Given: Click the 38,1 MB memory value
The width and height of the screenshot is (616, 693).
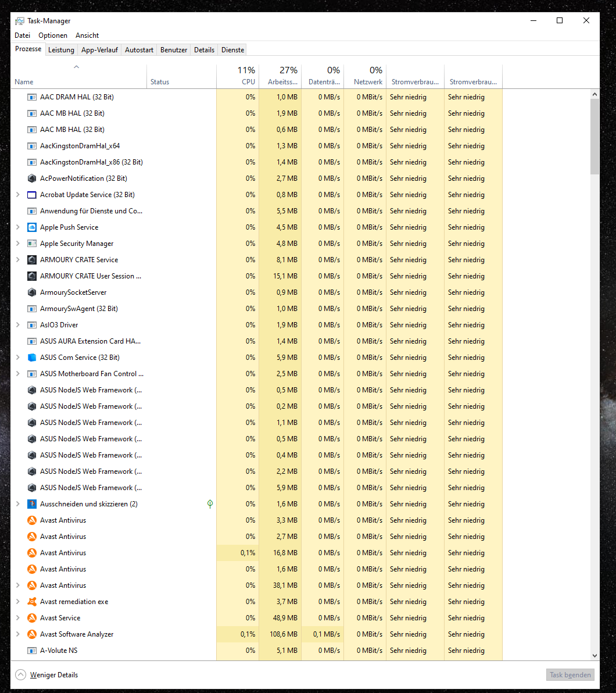Looking at the screenshot, I should click(x=285, y=585).
